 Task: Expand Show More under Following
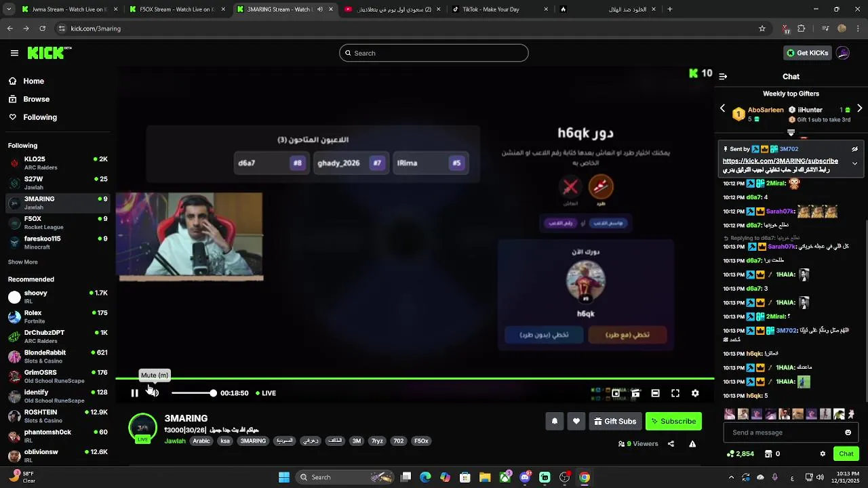23,262
